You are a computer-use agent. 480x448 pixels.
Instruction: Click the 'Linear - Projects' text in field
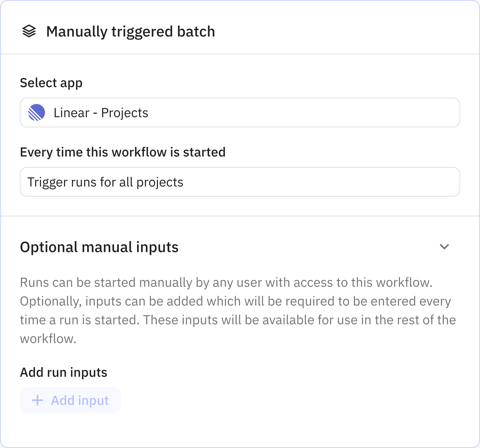pos(101,113)
